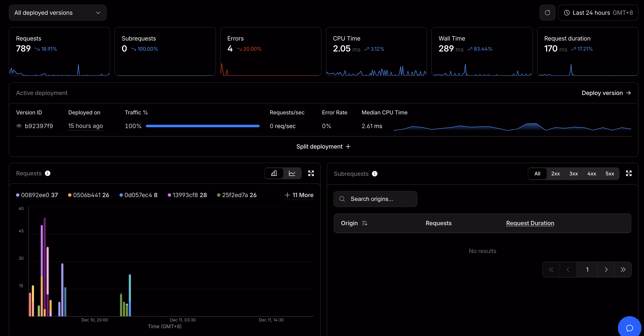This screenshot has width=644, height=336.
Task: Toggle the 00892ee0 legend color dot
Action: pyautogui.click(x=18, y=195)
